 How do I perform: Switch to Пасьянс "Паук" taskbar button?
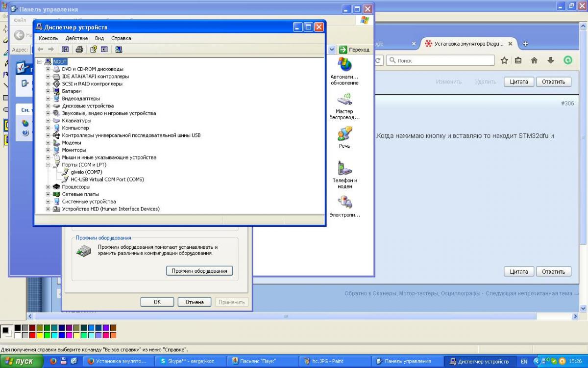tap(263, 361)
